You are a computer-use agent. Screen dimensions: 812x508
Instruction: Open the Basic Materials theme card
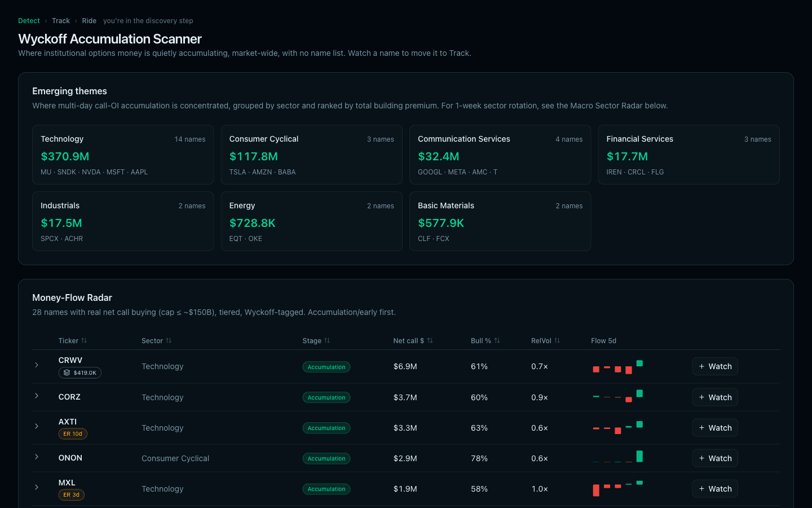point(500,221)
